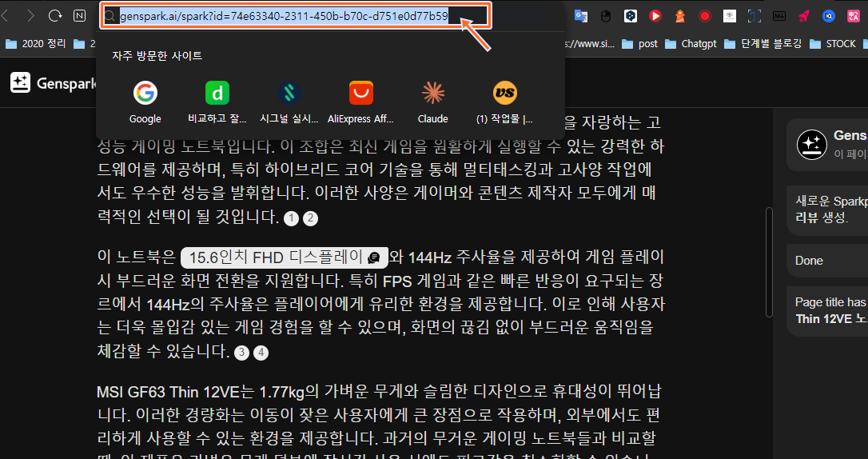Open the Lighthouse extension icon
The height and width of the screenshot is (459, 868).
point(680,16)
